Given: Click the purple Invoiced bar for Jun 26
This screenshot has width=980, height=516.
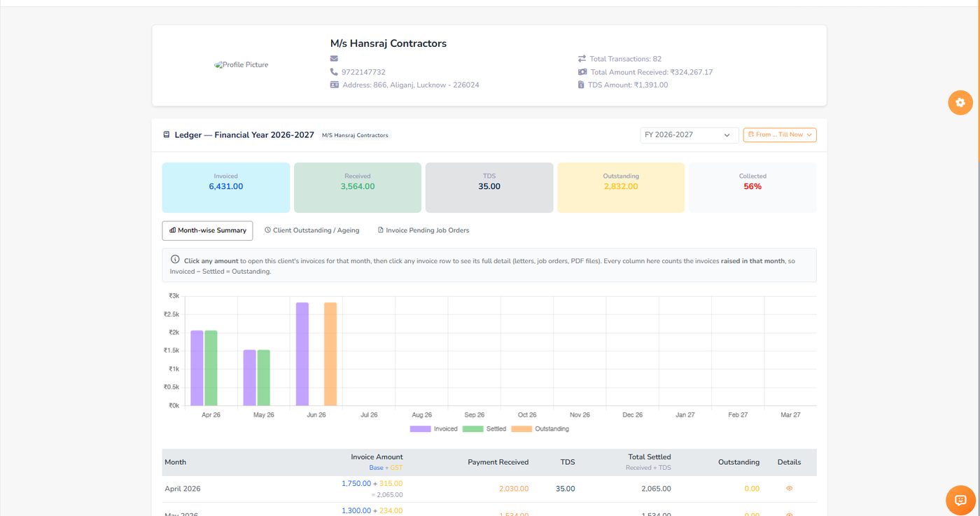Looking at the screenshot, I should click(302, 354).
